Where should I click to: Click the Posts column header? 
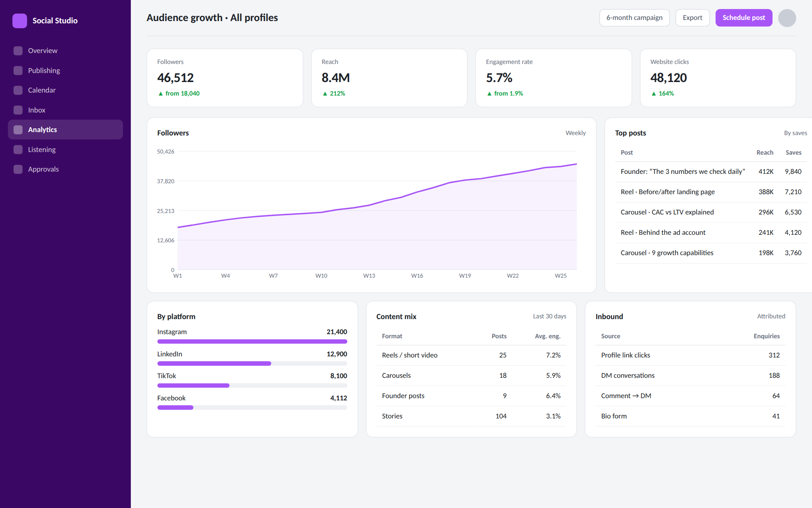pos(499,336)
